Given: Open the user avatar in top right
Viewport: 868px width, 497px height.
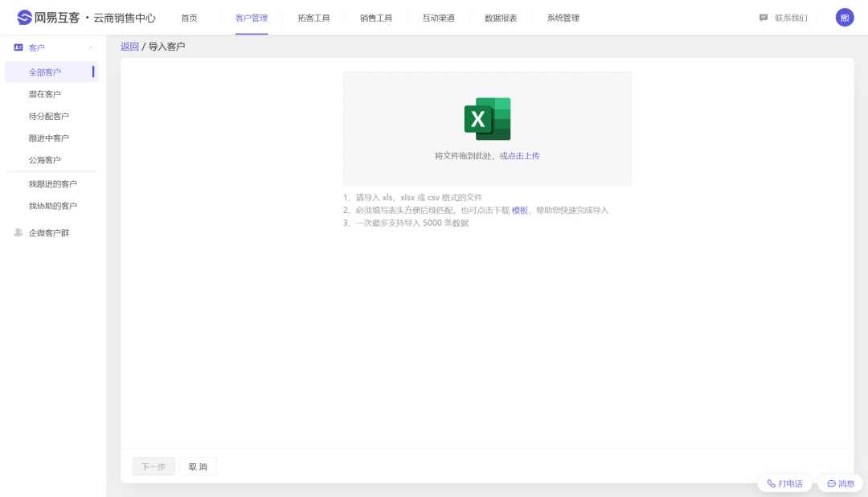Looking at the screenshot, I should coord(845,18).
